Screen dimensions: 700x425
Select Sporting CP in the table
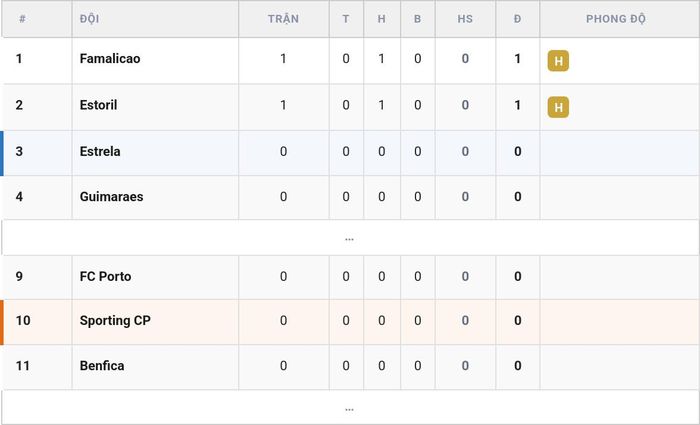[115, 321]
